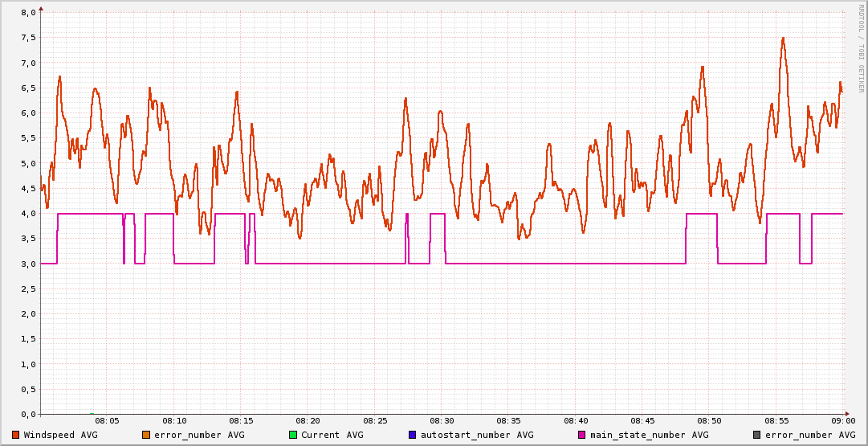Select the main_state_number AVG legend label
Viewport: 868px width, 446px height.
click(649, 435)
